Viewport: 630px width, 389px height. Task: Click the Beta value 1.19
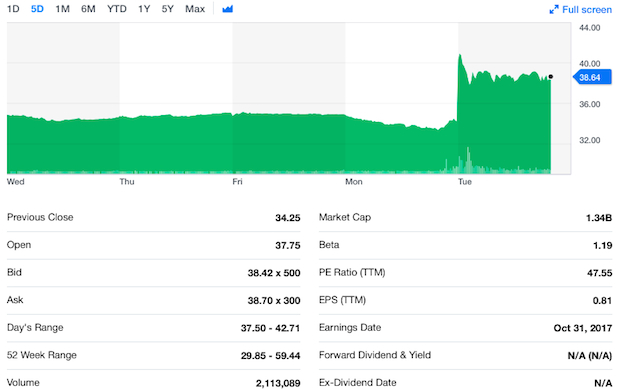603,245
